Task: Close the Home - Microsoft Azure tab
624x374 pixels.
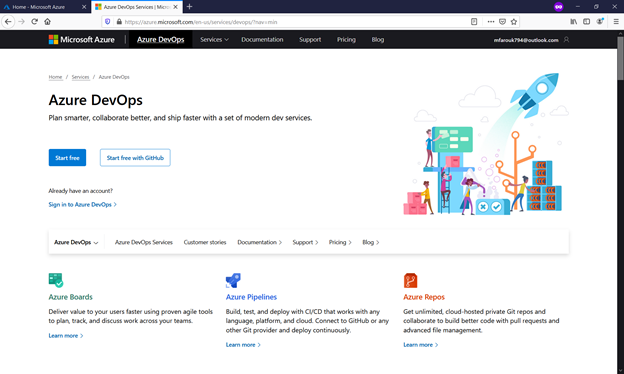Action: point(84,7)
